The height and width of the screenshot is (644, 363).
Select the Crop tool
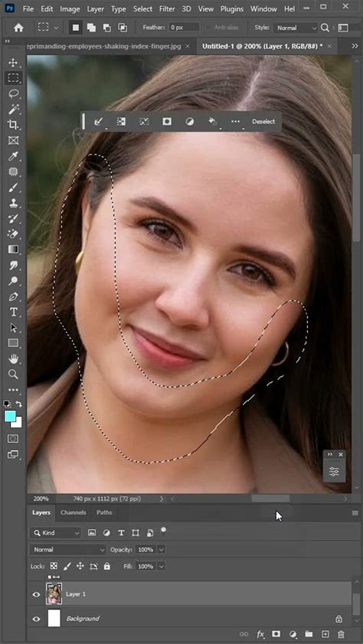point(13,125)
